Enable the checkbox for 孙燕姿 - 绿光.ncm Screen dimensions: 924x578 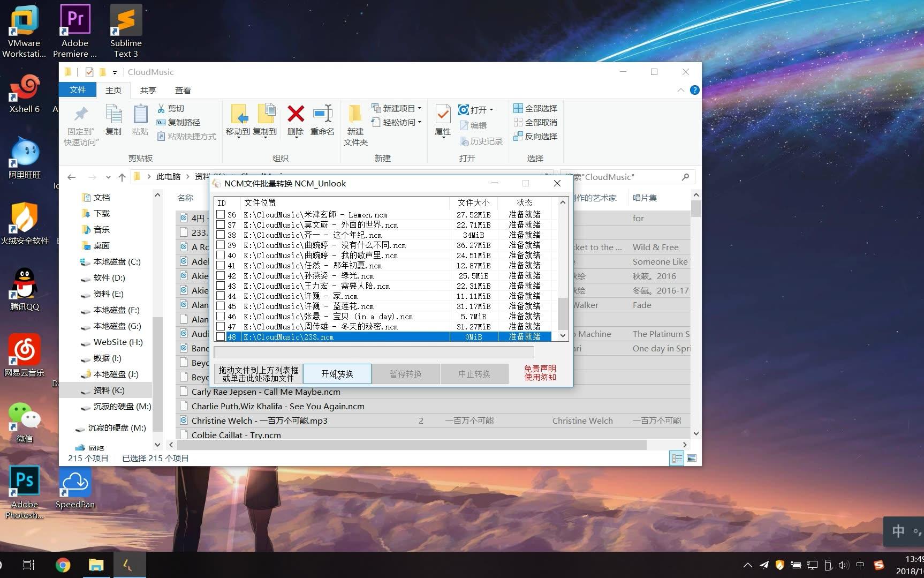click(x=221, y=275)
